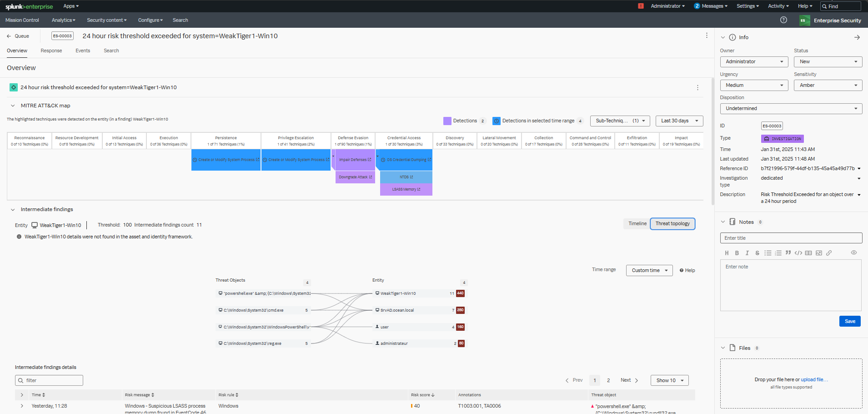This screenshot has width=868, height=414.
Task: Open the Security content menu
Action: pos(107,20)
